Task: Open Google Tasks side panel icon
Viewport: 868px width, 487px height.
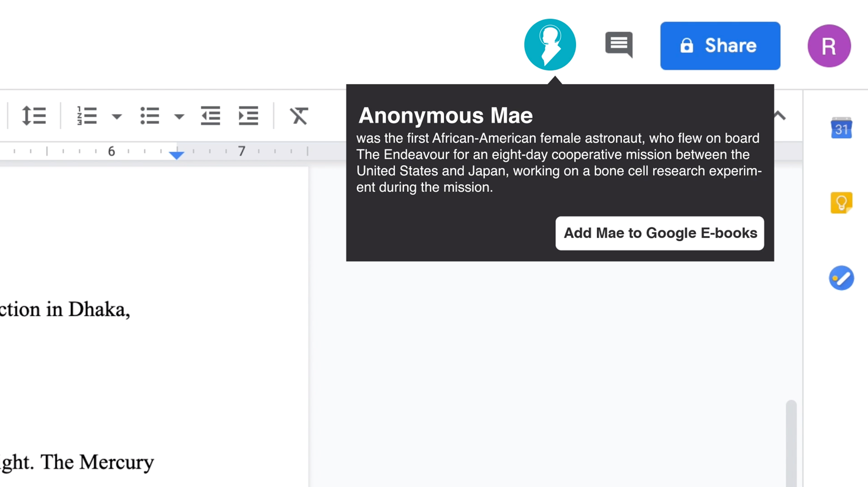Action: pyautogui.click(x=841, y=278)
